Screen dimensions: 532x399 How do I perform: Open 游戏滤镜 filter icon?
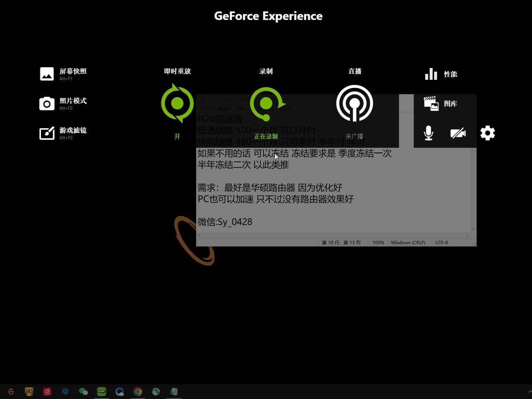[47, 133]
